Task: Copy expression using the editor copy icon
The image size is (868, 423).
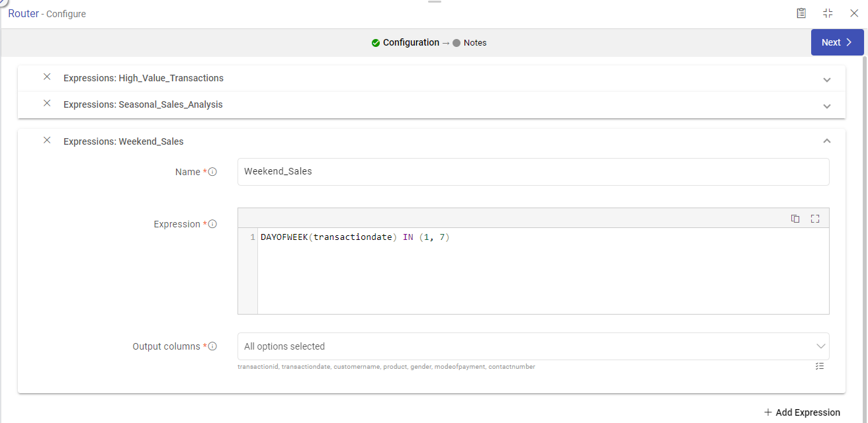Action: [795, 219]
